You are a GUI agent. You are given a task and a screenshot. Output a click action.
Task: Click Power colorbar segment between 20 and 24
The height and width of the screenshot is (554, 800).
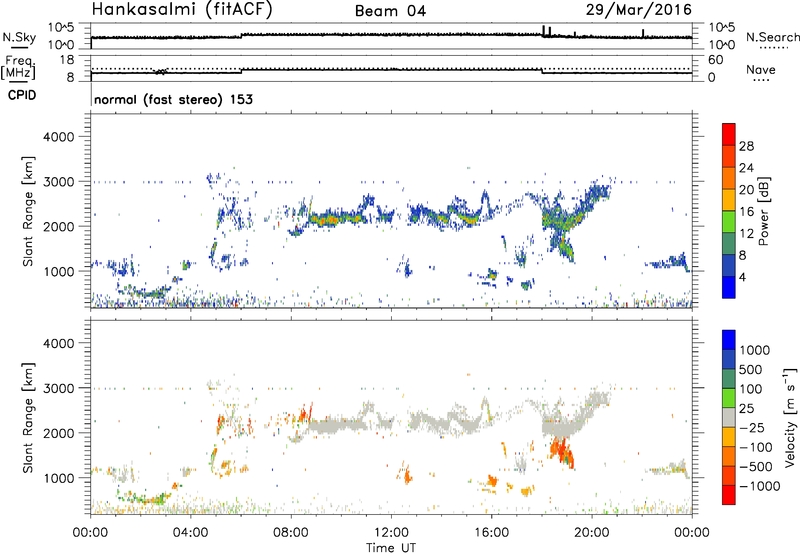pyautogui.click(x=729, y=179)
